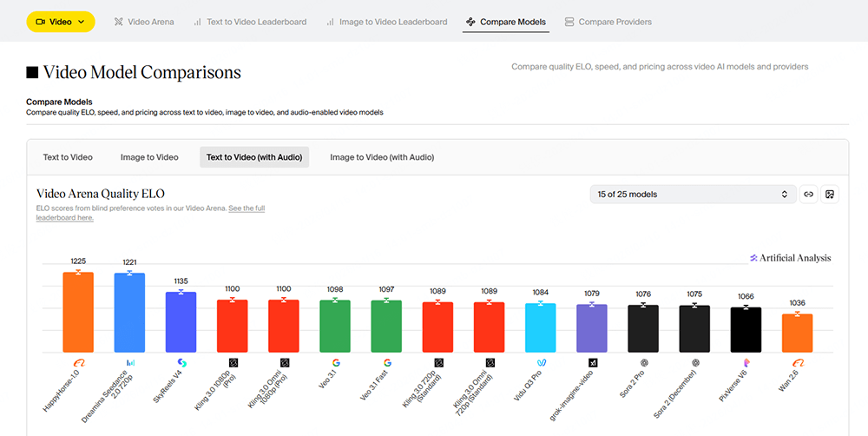Click bar chart icon beside Text to Video Leaderboard
Screen dimensions: 868x436
(x=198, y=23)
